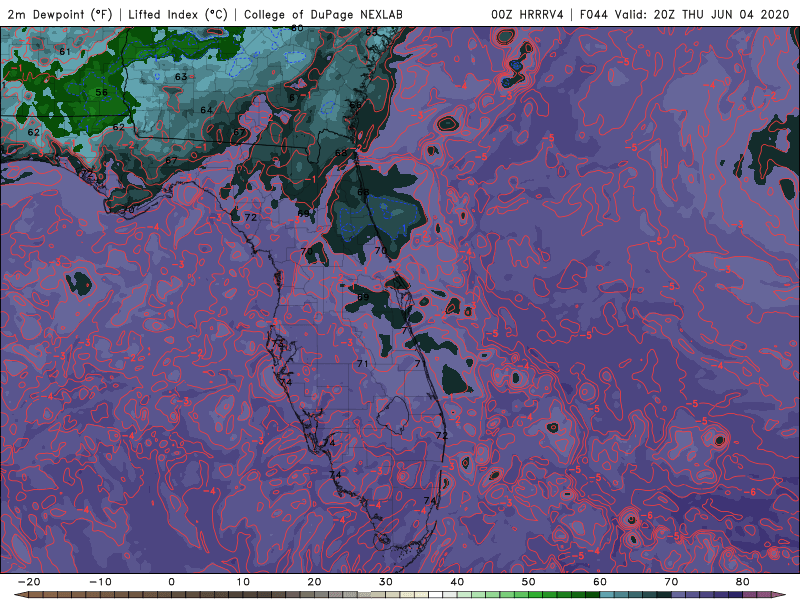The image size is (800, 600).
Task: Click the '50' colorbar scale label
Action: point(529,582)
